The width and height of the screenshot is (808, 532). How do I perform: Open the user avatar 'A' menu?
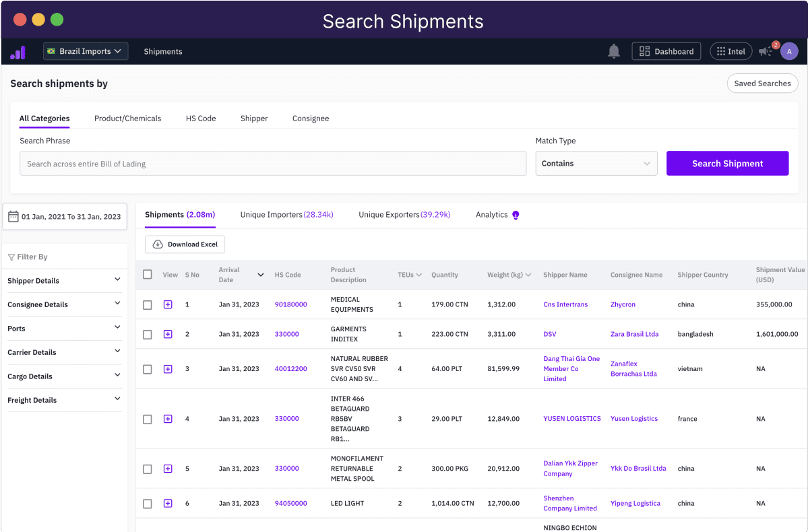click(x=789, y=51)
